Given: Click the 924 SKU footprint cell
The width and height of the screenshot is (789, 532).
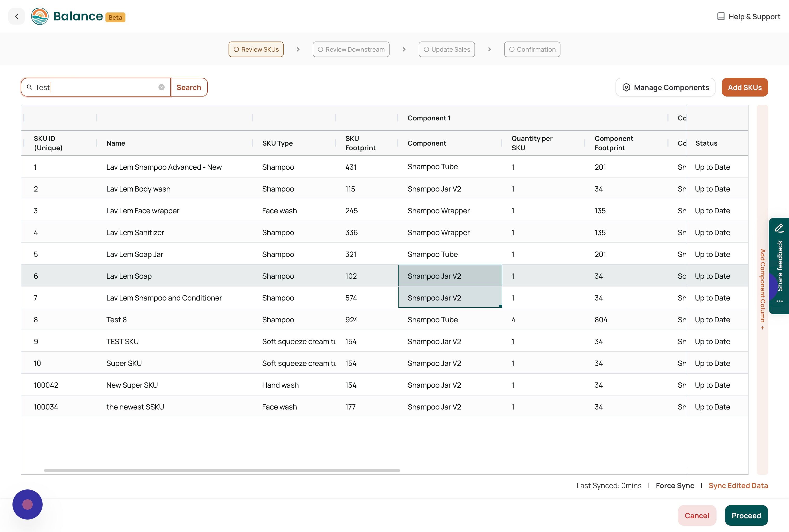Looking at the screenshot, I should point(367,320).
